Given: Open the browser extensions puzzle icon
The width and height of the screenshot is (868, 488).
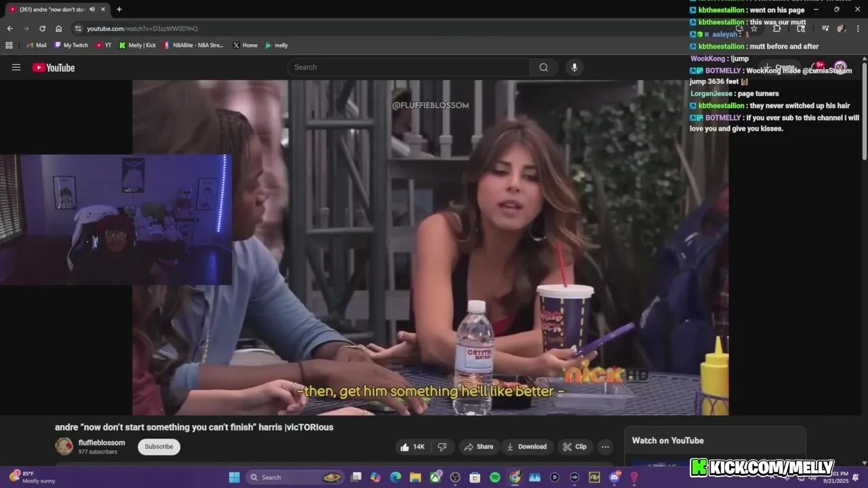Looking at the screenshot, I should [x=777, y=28].
